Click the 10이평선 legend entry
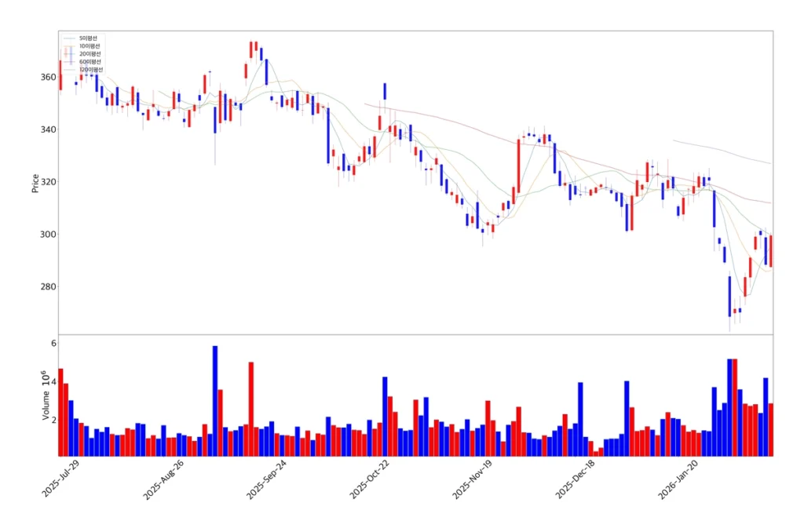The height and width of the screenshot is (532, 804). [x=90, y=46]
